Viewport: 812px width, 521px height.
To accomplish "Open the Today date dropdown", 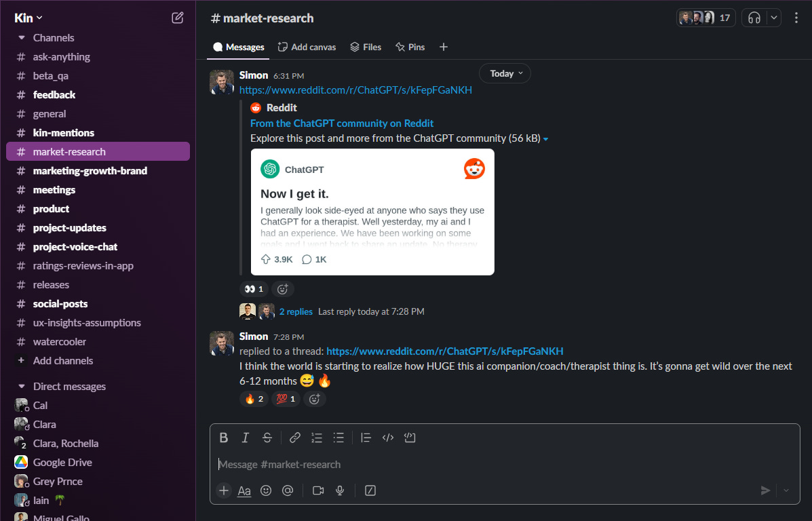I will 505,73.
